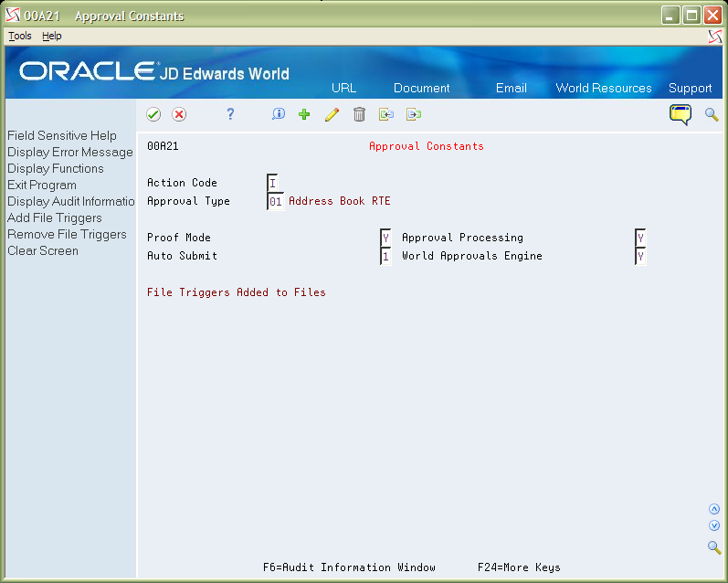
Task: Select Clear Screen option
Action: (x=43, y=251)
